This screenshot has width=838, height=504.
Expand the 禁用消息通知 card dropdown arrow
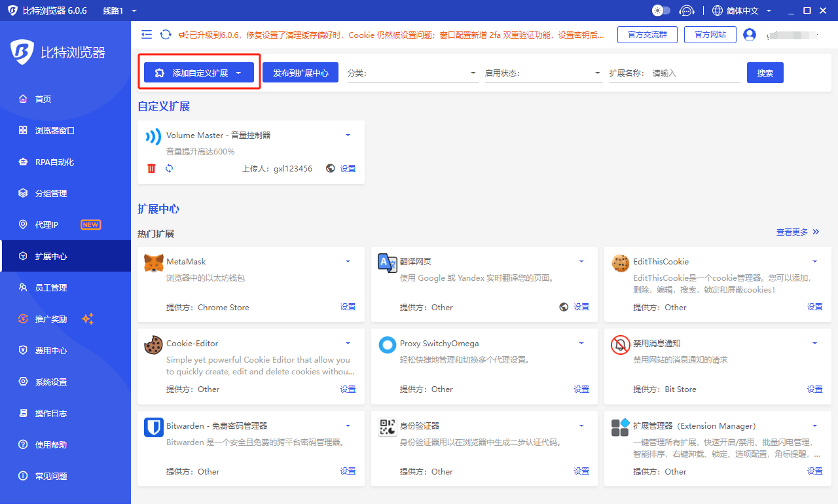click(814, 343)
